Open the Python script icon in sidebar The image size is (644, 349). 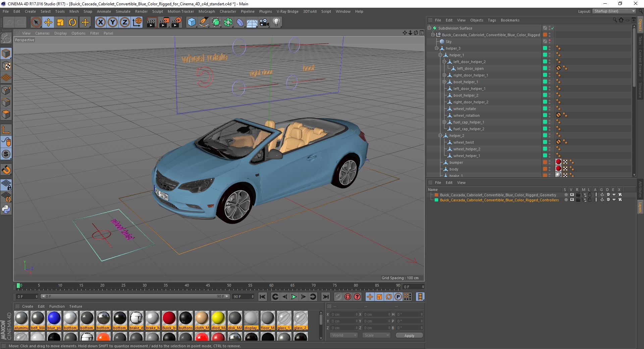click(x=6, y=209)
